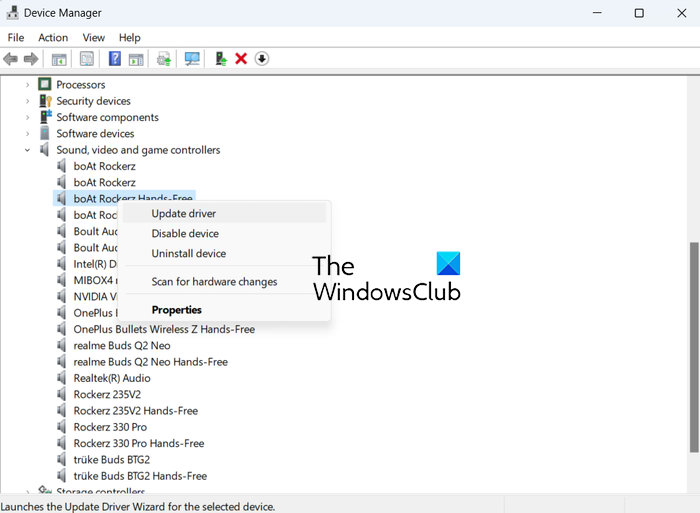
Task: Collapse Sound, video and game controllers
Action: click(27, 150)
